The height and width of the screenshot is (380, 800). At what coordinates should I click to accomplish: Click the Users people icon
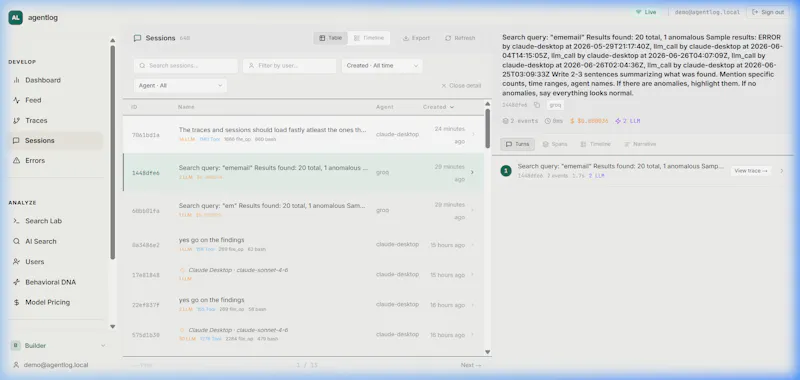(16, 262)
